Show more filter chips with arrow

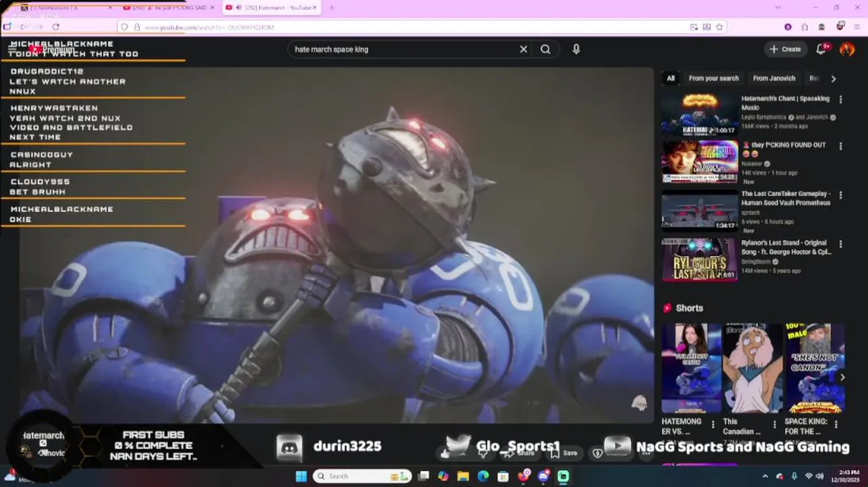pos(833,78)
